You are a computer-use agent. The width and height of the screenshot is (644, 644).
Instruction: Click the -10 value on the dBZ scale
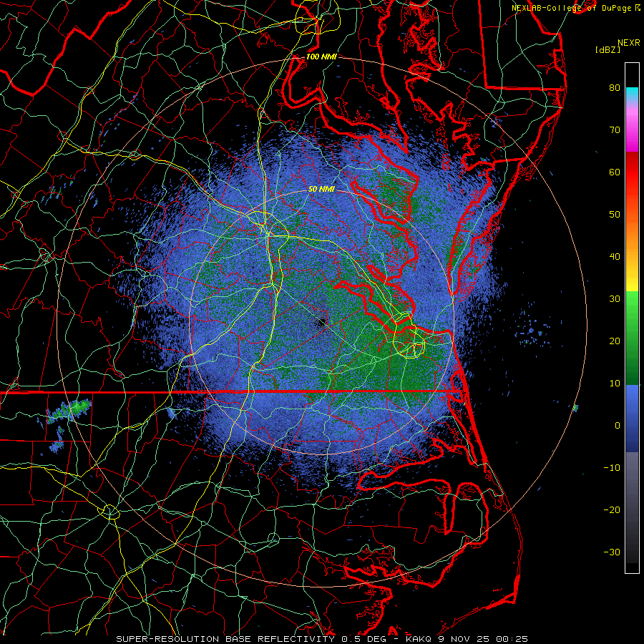pyautogui.click(x=612, y=468)
